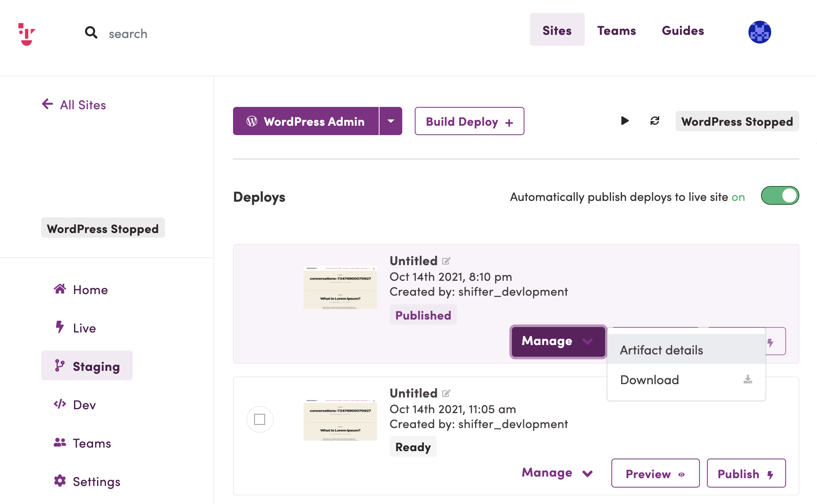
Task: Click the Staging branch icon
Action: click(60, 365)
